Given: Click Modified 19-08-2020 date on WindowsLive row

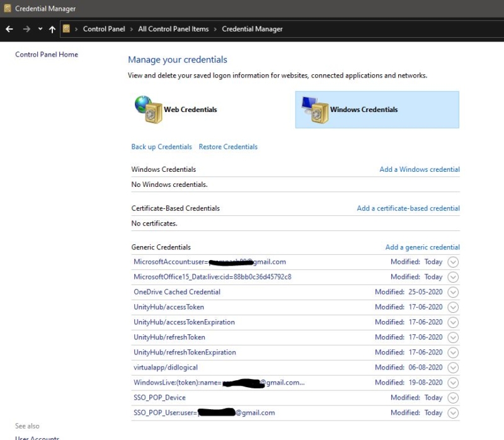Looking at the screenshot, I should pyautogui.click(x=408, y=383).
